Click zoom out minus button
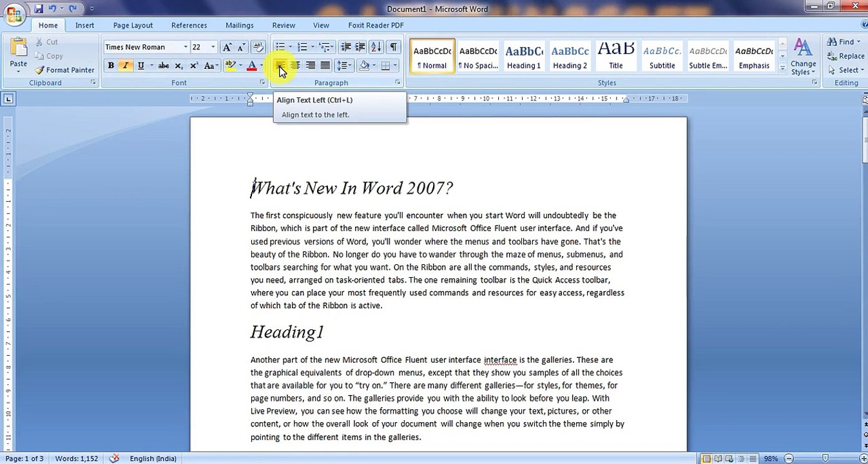Image resolution: width=868 pixels, height=464 pixels. pos(789,459)
